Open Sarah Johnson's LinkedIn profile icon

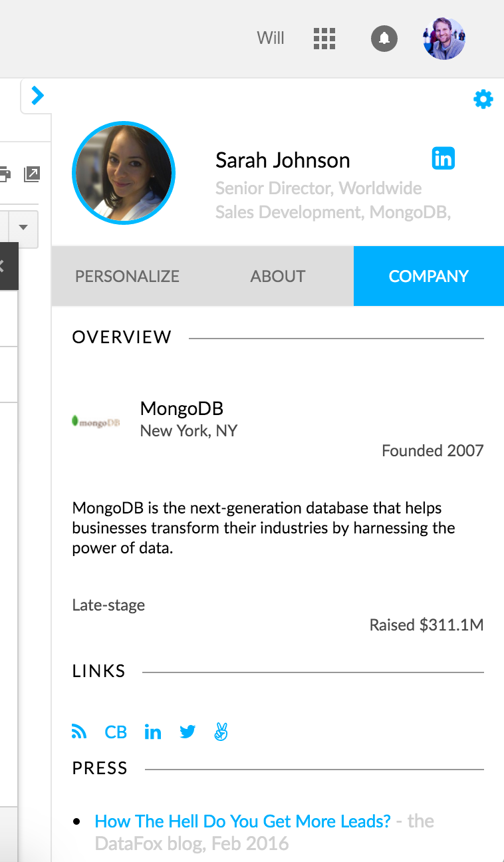(x=443, y=158)
